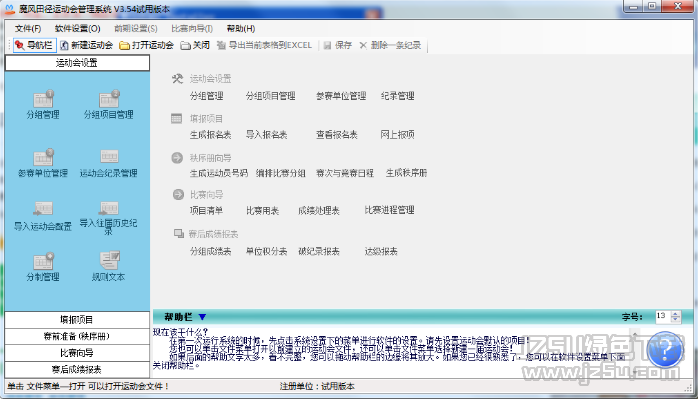
Task: Click 新建运动会 in the toolbar
Action: [x=86, y=45]
